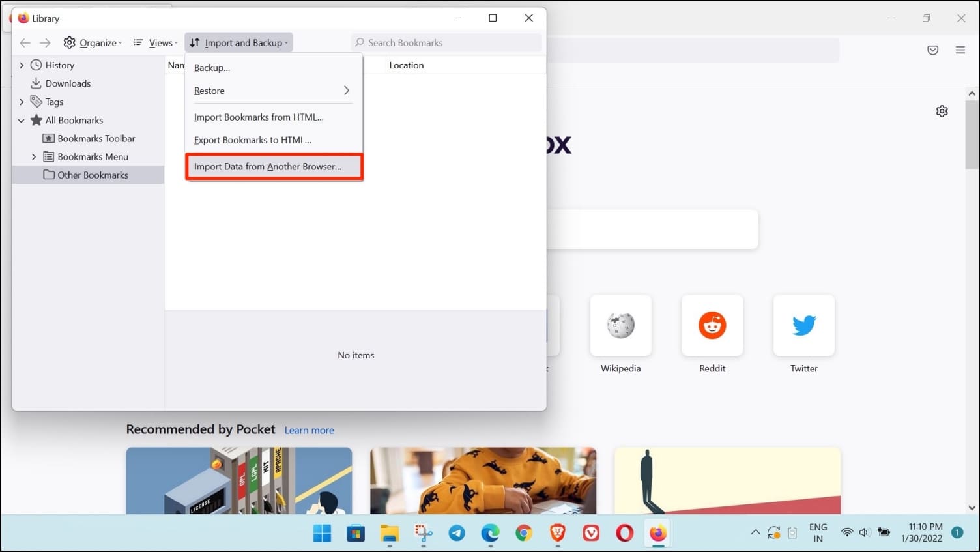Screen dimensions: 980x552
Task: Open the volume control in system tray
Action: tap(865, 532)
